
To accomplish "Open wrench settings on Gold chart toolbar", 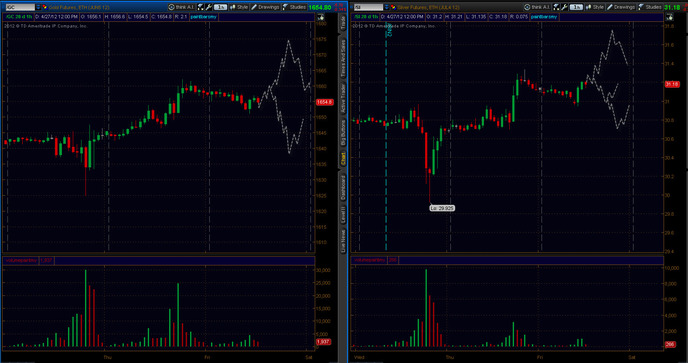I will (x=209, y=7).
